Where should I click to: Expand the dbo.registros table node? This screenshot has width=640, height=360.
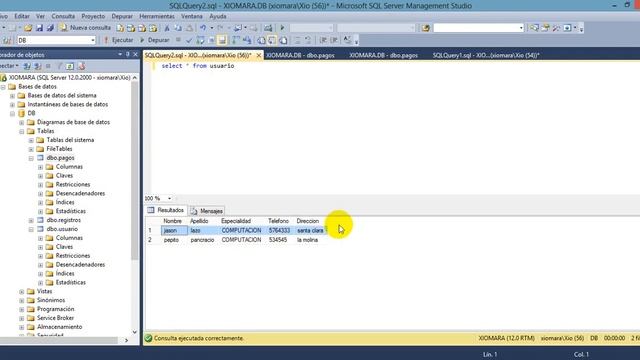point(31,221)
